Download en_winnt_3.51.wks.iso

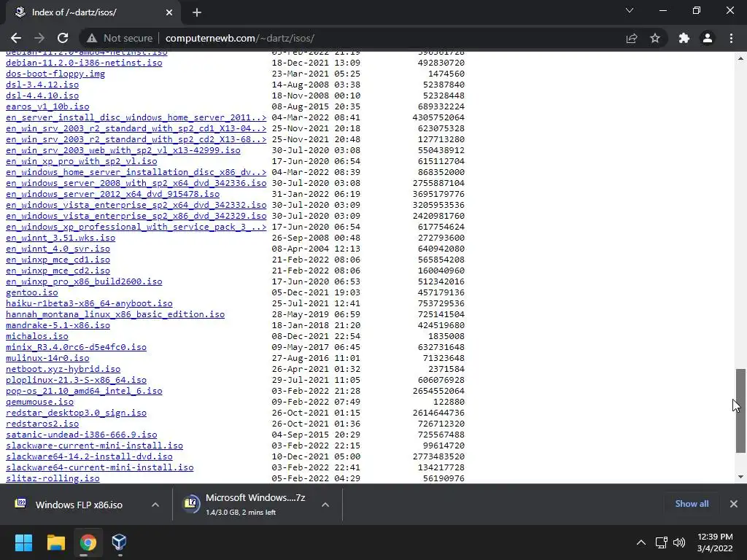61,238
